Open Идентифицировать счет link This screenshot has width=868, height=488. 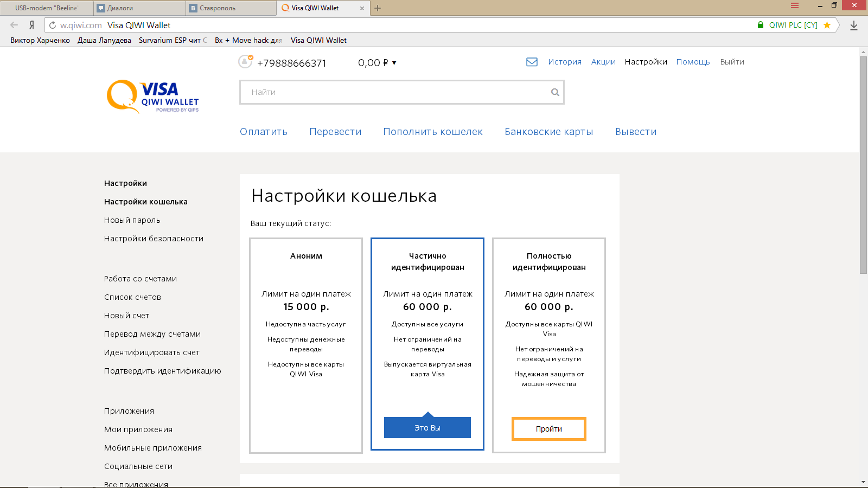pos(152,352)
